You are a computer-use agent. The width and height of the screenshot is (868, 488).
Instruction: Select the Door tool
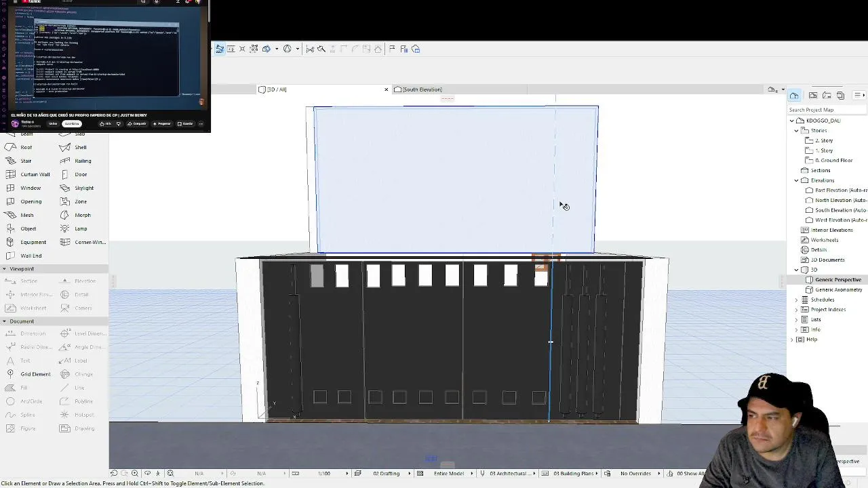[x=73, y=174]
